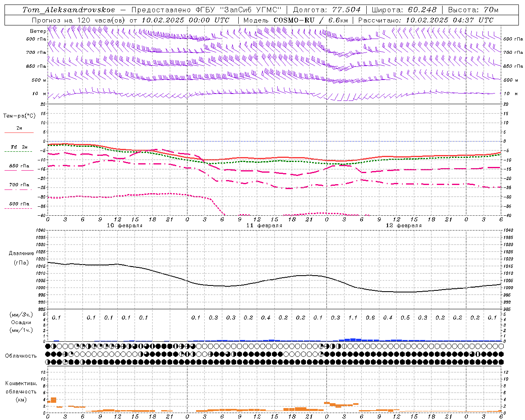This screenshot has height=420, width=525.
Task: Click the (мм/3ч.) precipitation unit label
Action: click(21, 315)
